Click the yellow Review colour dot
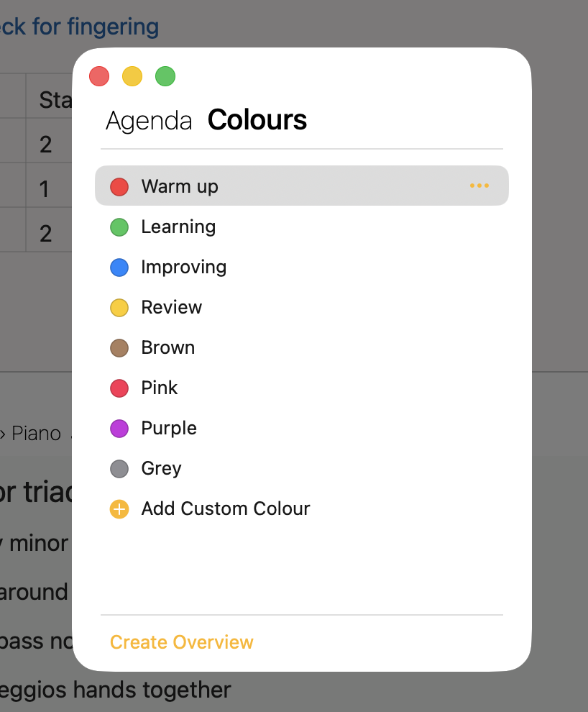This screenshot has width=588, height=712. (119, 308)
